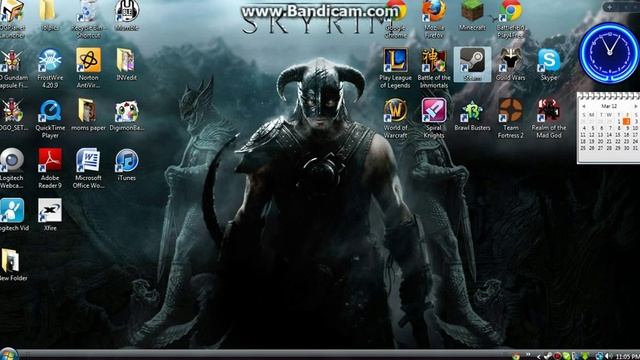Select day 21 in calendar gadget
640x360 pixels.
pyautogui.click(x=609, y=141)
